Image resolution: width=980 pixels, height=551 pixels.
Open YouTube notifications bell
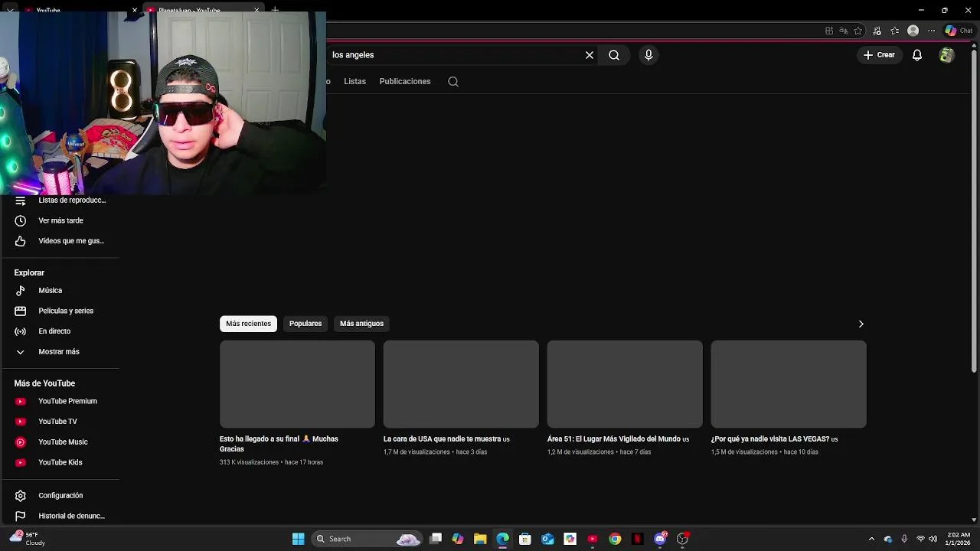pyautogui.click(x=917, y=55)
